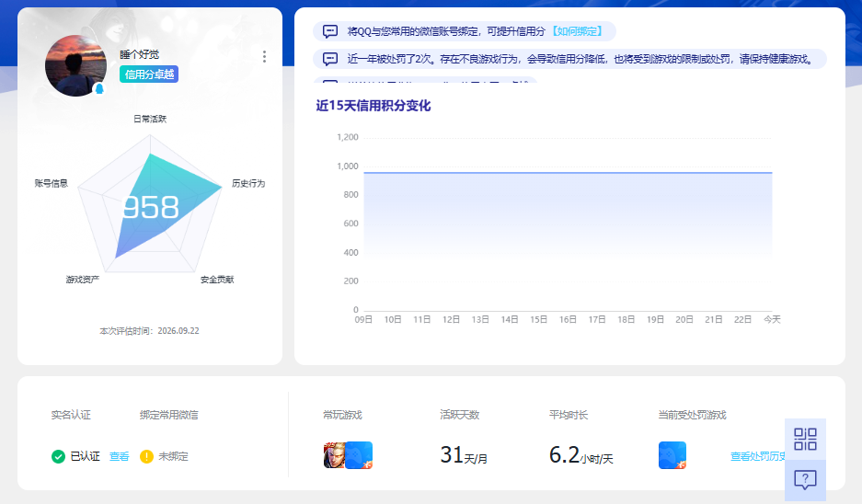Click the 958 credit score
The image size is (862, 504).
point(151,208)
